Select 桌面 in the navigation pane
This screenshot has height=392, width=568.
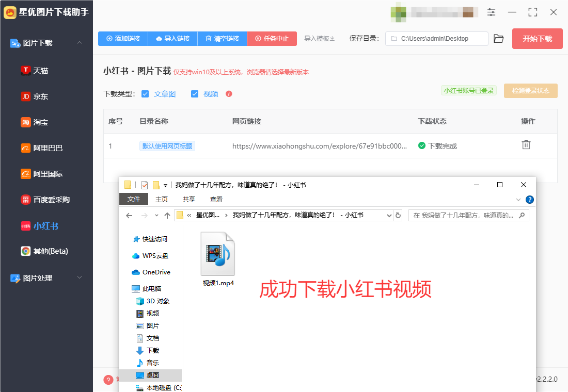150,375
